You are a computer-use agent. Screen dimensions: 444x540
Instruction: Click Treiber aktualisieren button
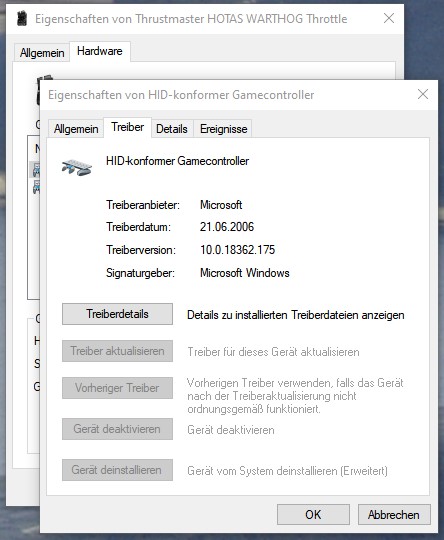(117, 351)
